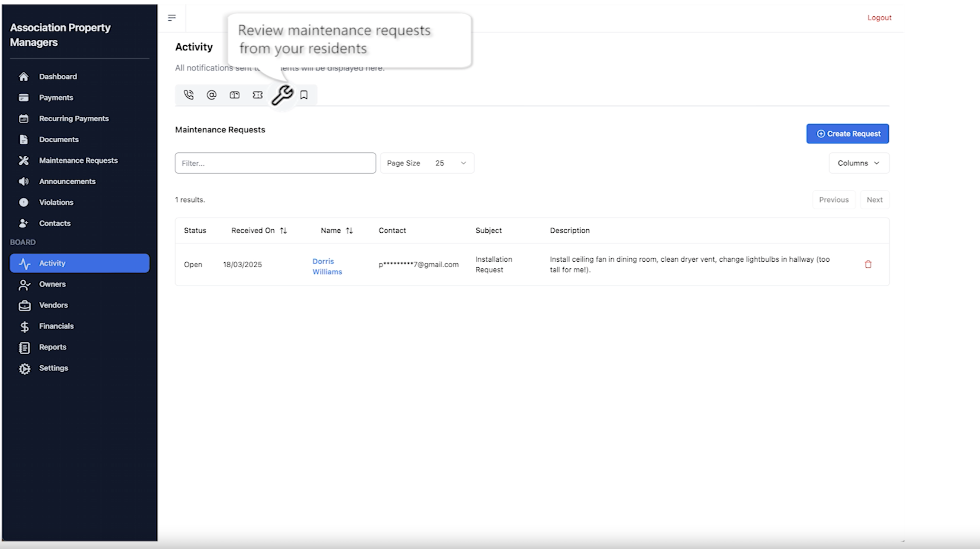This screenshot has width=980, height=549.
Task: Open Financials in the Board section
Action: click(x=56, y=326)
